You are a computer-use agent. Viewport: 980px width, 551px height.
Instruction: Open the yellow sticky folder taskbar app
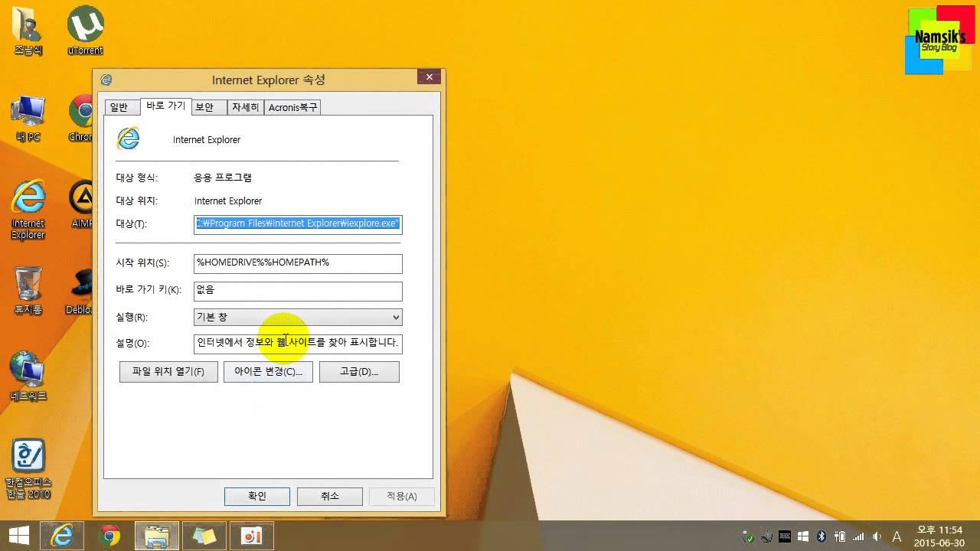pos(204,536)
